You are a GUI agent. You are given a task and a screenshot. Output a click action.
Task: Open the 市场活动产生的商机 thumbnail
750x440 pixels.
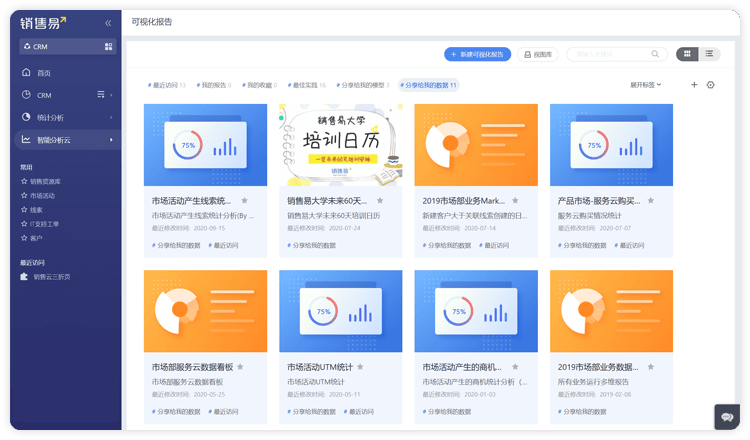tap(476, 311)
